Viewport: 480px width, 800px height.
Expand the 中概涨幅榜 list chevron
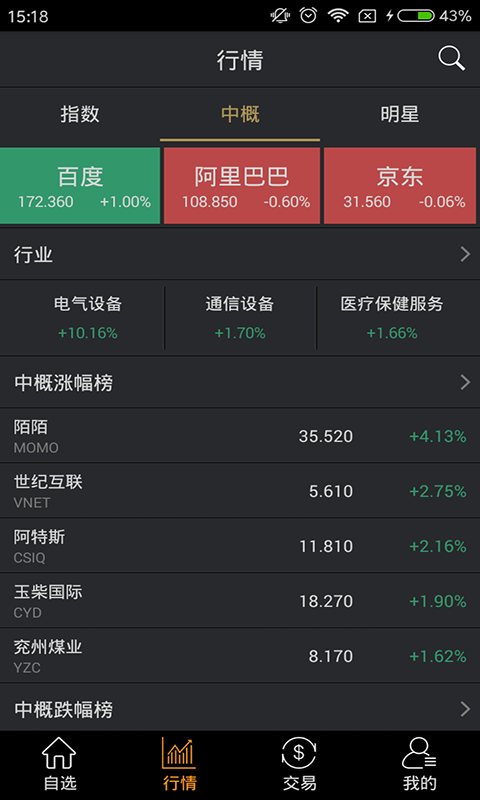[x=465, y=382]
